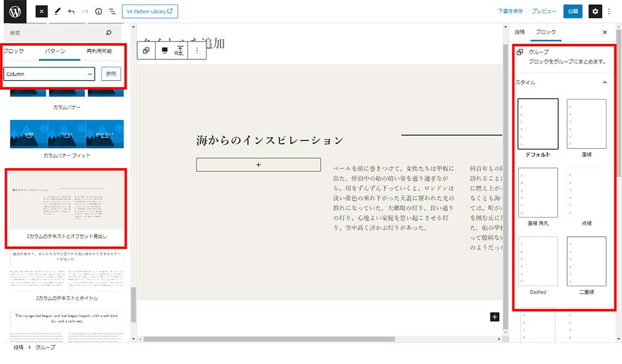Click the Undo arrow icon

[70, 11]
